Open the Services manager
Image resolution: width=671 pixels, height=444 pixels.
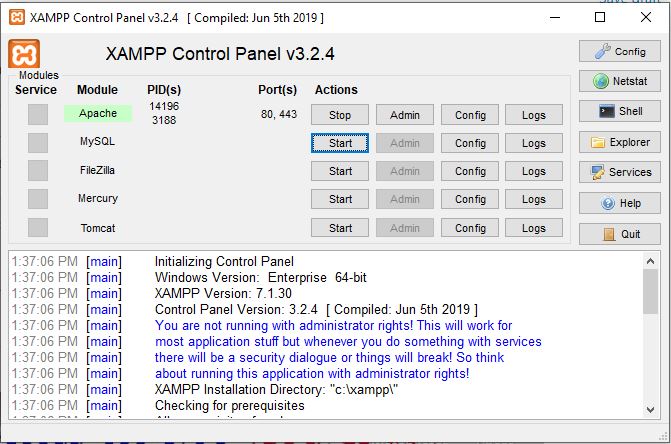coord(619,172)
